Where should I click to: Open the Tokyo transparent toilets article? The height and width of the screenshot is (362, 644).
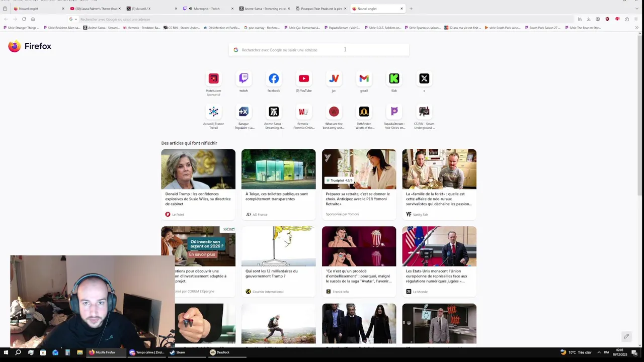point(278,184)
